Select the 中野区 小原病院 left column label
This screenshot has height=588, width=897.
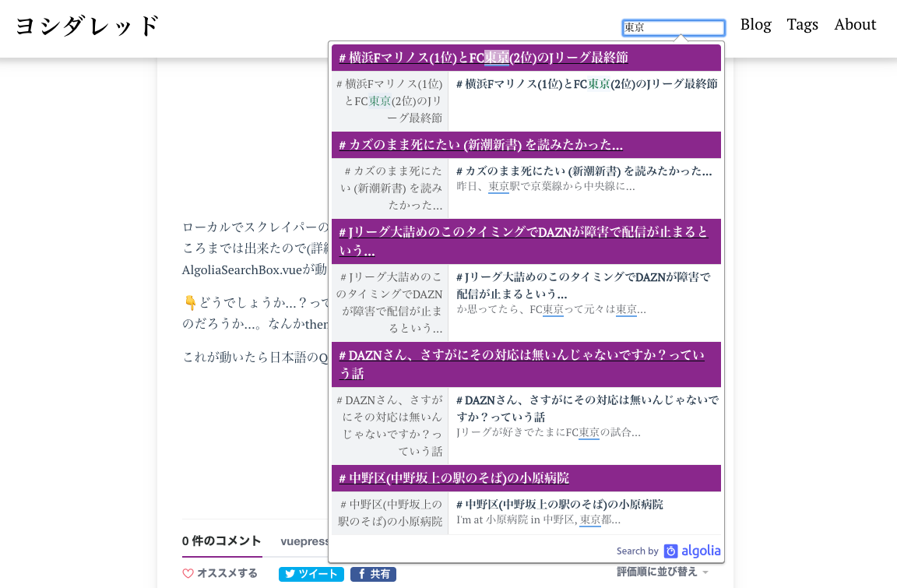(390, 513)
